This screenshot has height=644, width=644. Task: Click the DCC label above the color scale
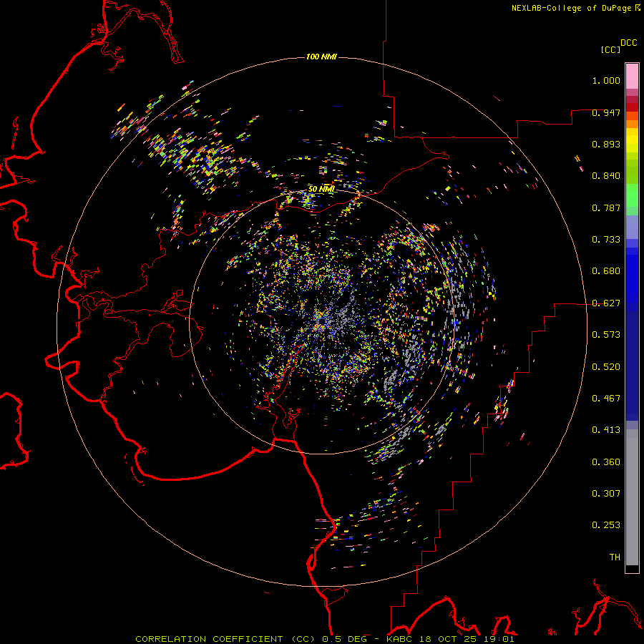[x=629, y=43]
